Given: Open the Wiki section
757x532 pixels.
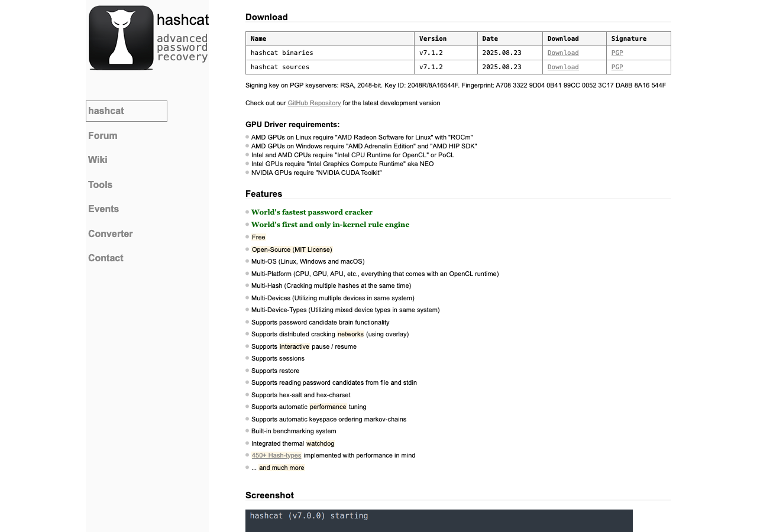Looking at the screenshot, I should pyautogui.click(x=98, y=160).
